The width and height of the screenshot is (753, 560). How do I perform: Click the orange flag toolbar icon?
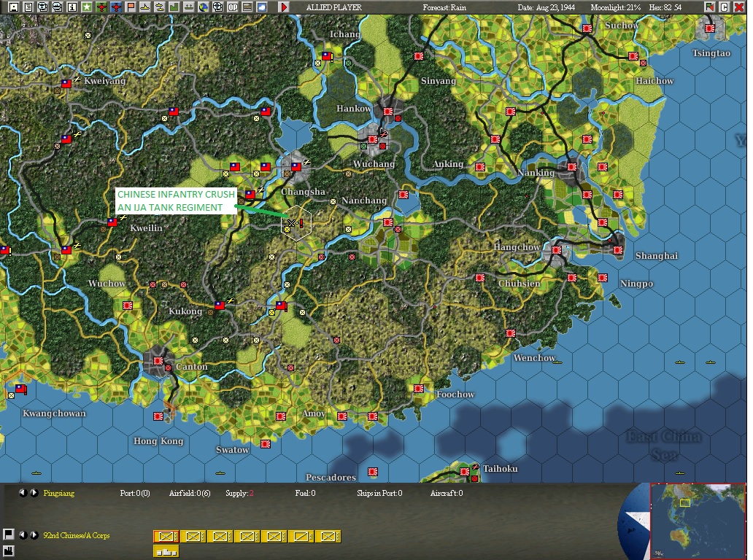131,7
